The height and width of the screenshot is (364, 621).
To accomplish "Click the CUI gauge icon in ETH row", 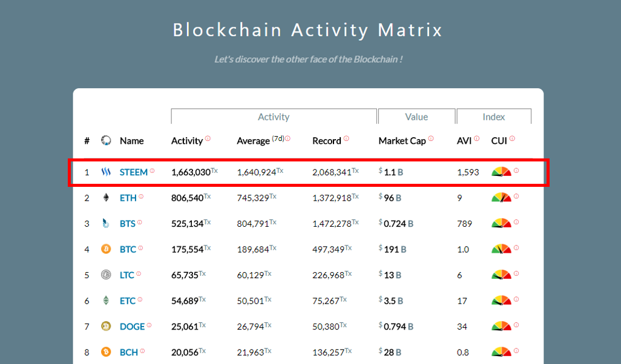I will pyautogui.click(x=501, y=198).
